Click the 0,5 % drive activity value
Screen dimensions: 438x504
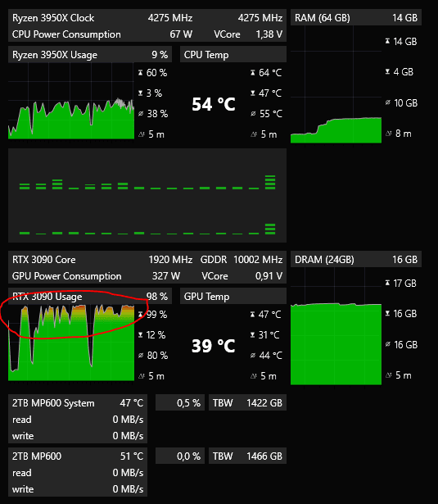click(188, 403)
